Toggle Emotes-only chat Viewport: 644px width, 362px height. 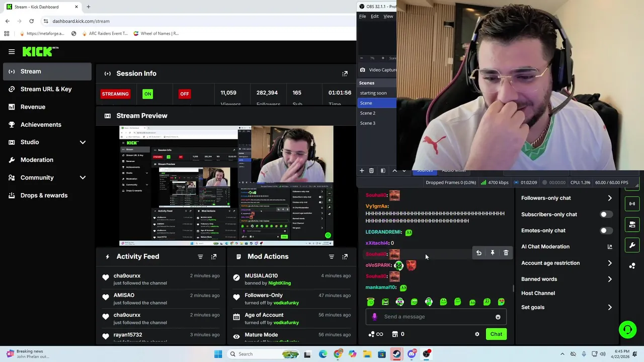pyautogui.click(x=606, y=231)
